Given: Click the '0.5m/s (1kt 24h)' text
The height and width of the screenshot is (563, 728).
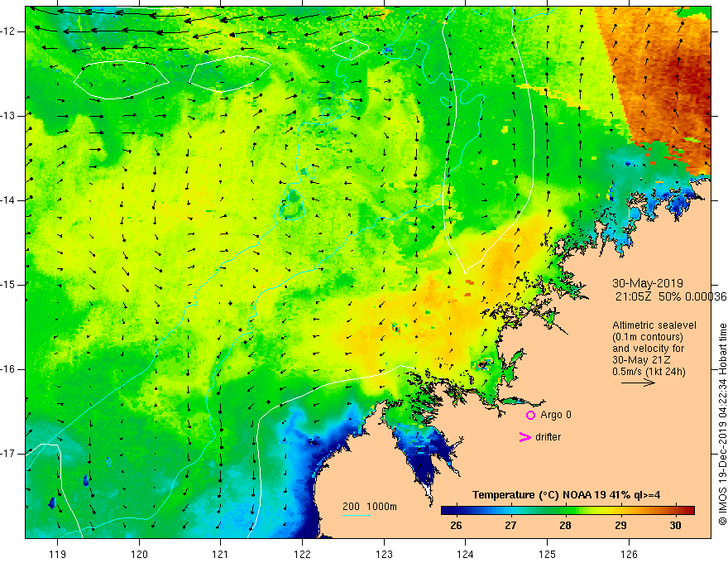Looking at the screenshot, I should [x=649, y=372].
